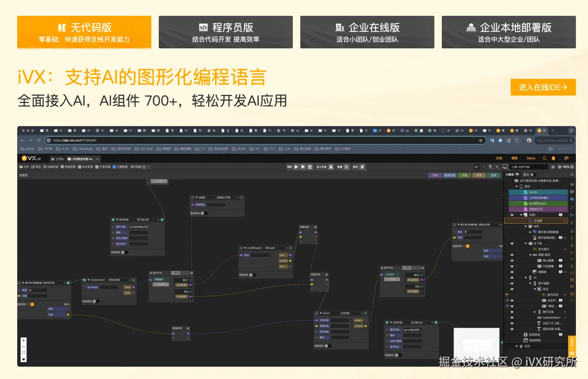Click the 进入在线IDE button
Viewport: 588px width, 379px height.
(x=543, y=87)
